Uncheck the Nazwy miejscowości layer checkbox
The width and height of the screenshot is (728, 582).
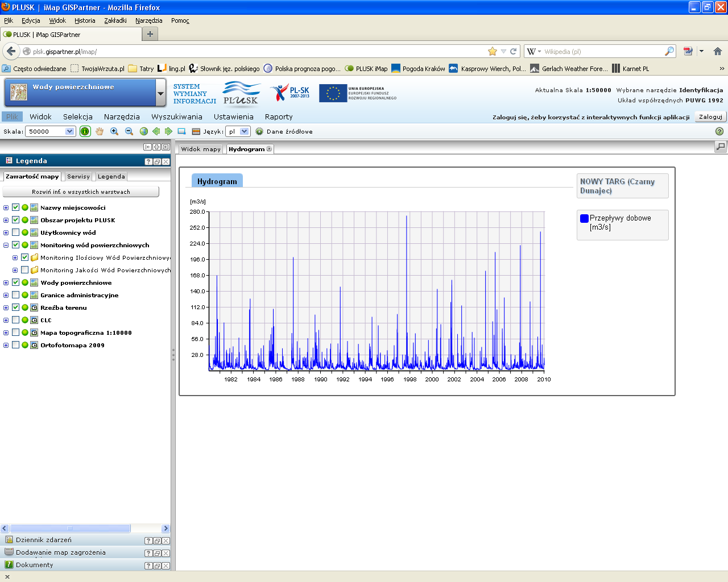coord(15,207)
